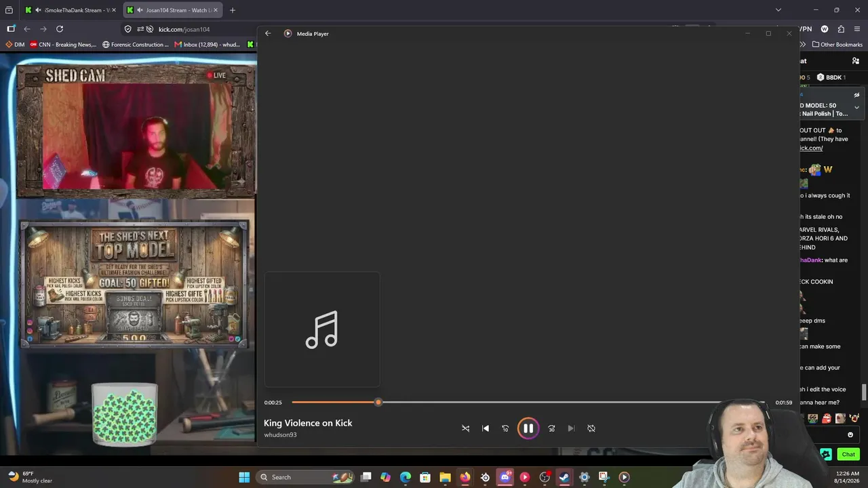Close the Josan104 Stream tab
The image size is (868, 488).
tap(216, 10)
